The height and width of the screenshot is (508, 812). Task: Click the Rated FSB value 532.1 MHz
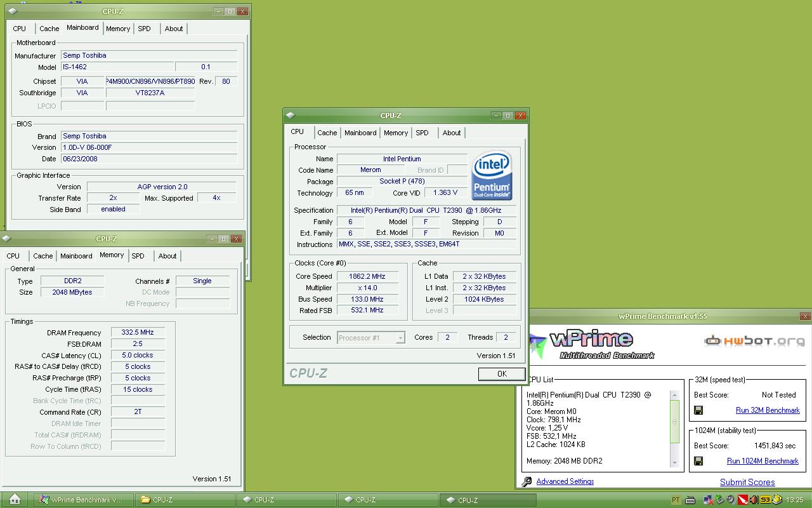(367, 311)
